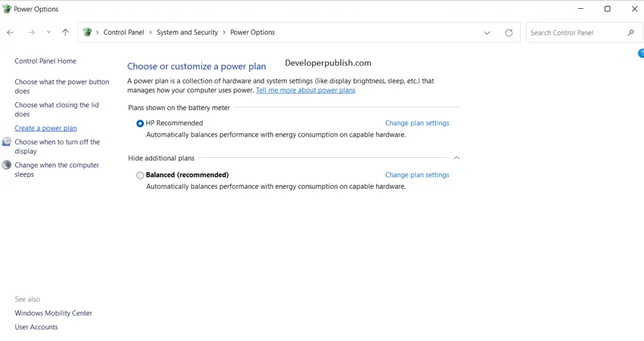
Task: Select the Balanced (recommended) radio button
Action: 140,176
